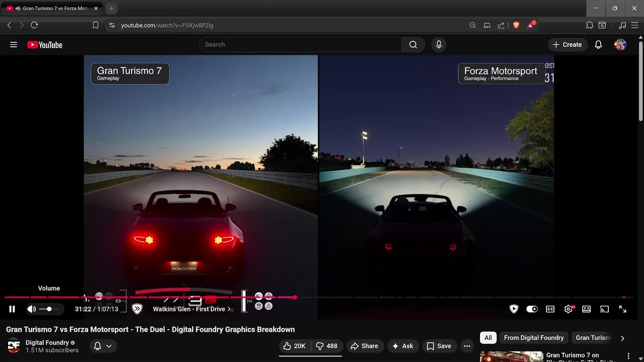Click the SponsorBlock skip shield icon
The height and width of the screenshot is (362, 644).
(137, 309)
